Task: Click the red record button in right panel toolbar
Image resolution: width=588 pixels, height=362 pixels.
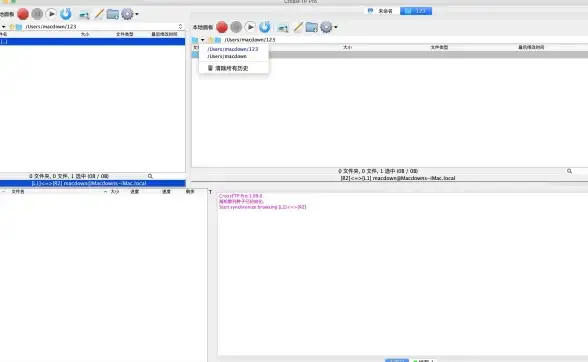Action: 222,27
